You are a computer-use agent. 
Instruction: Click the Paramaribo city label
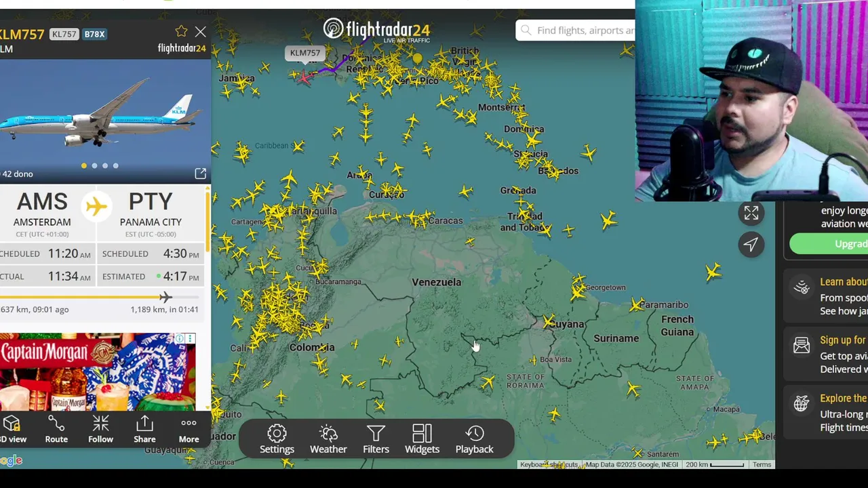click(x=665, y=305)
